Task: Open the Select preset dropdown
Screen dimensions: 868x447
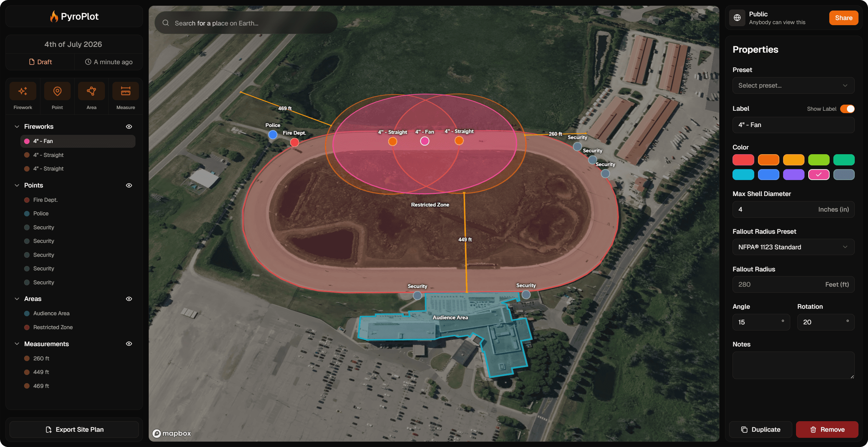Action: click(793, 85)
